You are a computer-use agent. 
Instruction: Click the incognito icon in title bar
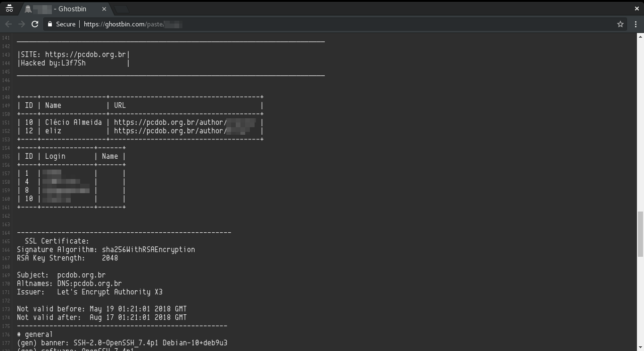pyautogui.click(x=9, y=8)
